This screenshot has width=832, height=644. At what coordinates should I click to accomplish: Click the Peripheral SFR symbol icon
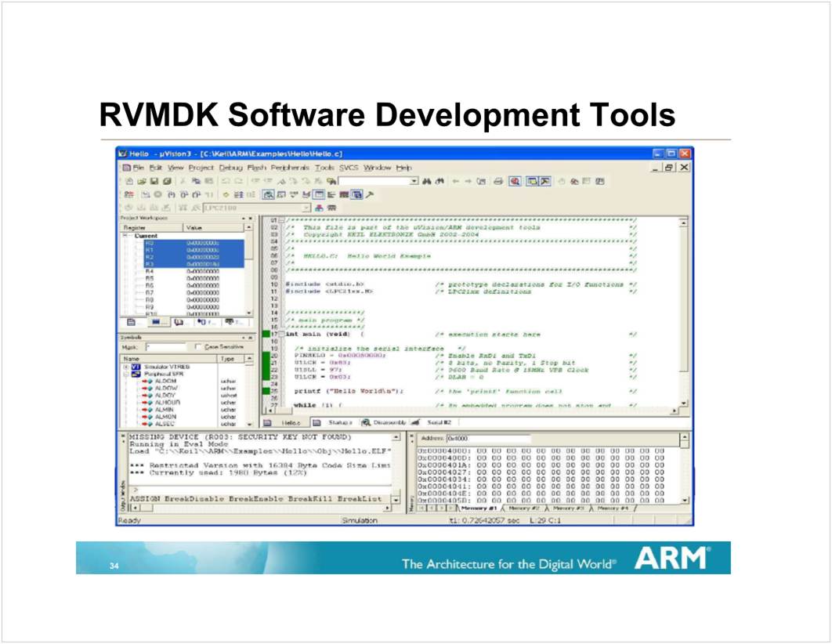[136, 374]
